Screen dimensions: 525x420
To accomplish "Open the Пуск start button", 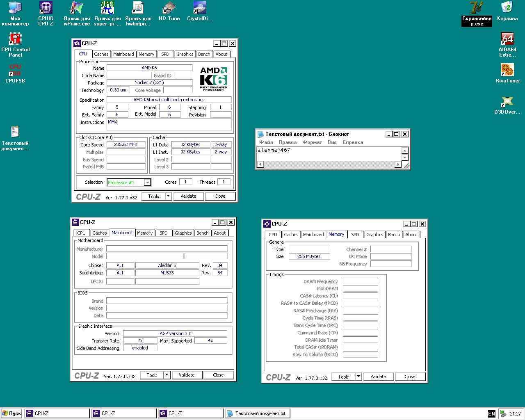I will (x=11, y=413).
